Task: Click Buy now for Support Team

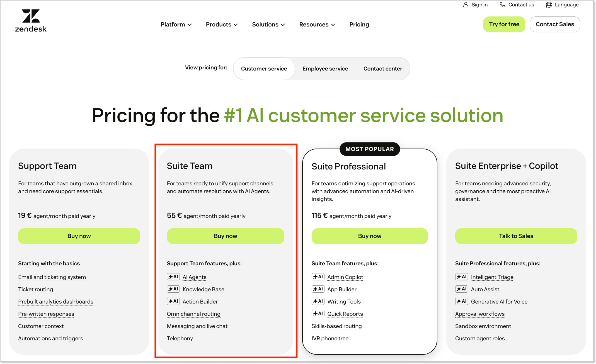Action: click(x=79, y=236)
